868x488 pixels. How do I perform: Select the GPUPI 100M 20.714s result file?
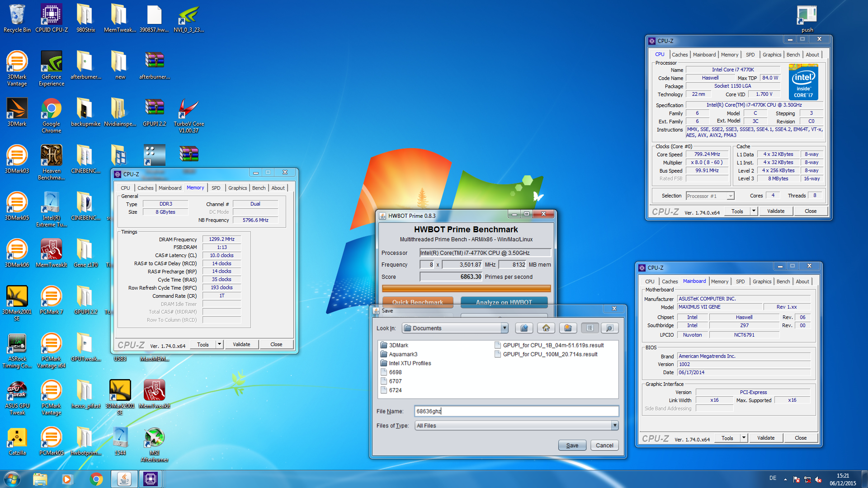[x=546, y=354]
